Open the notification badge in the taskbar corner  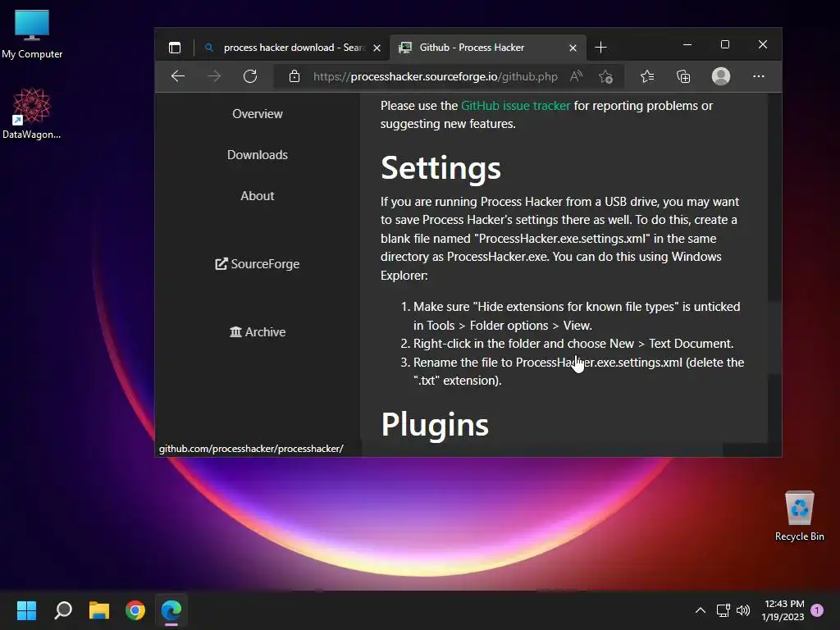[x=817, y=610]
